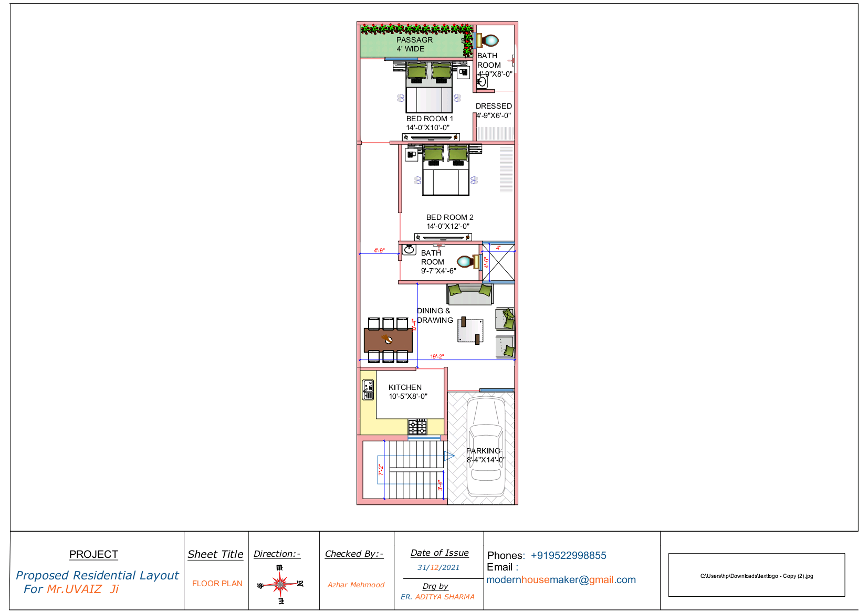Image resolution: width=868 pixels, height=613 pixels.
Task: Click the brown dining table
Action: (x=388, y=340)
